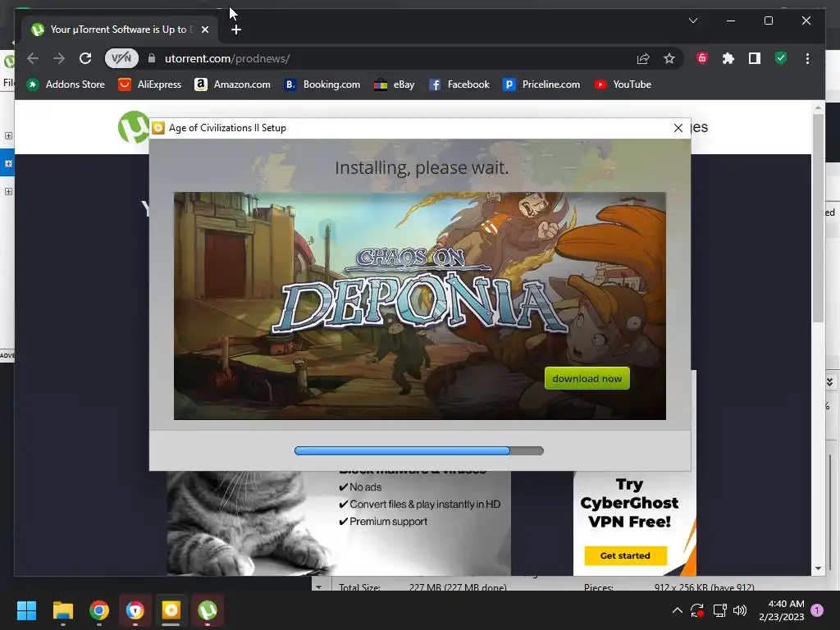Open the Addons Store bookmark
The image size is (840, 630).
click(66, 84)
